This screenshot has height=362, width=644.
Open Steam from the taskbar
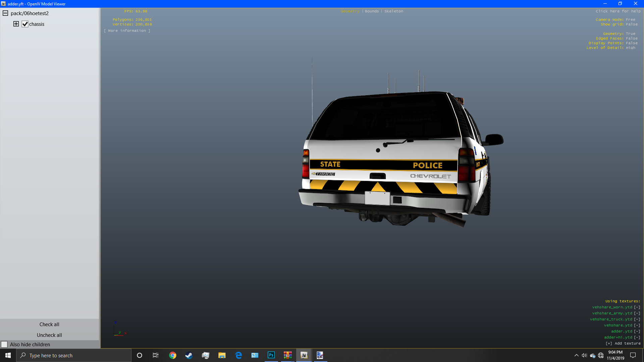click(x=189, y=355)
